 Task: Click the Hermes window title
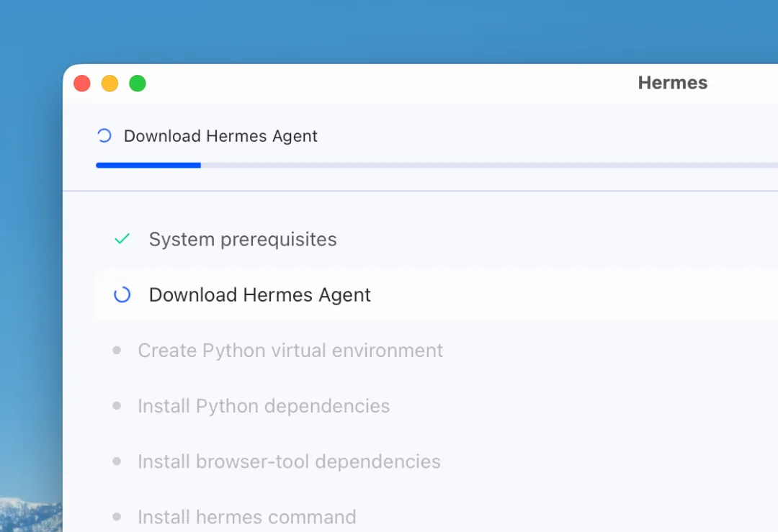[x=672, y=83]
